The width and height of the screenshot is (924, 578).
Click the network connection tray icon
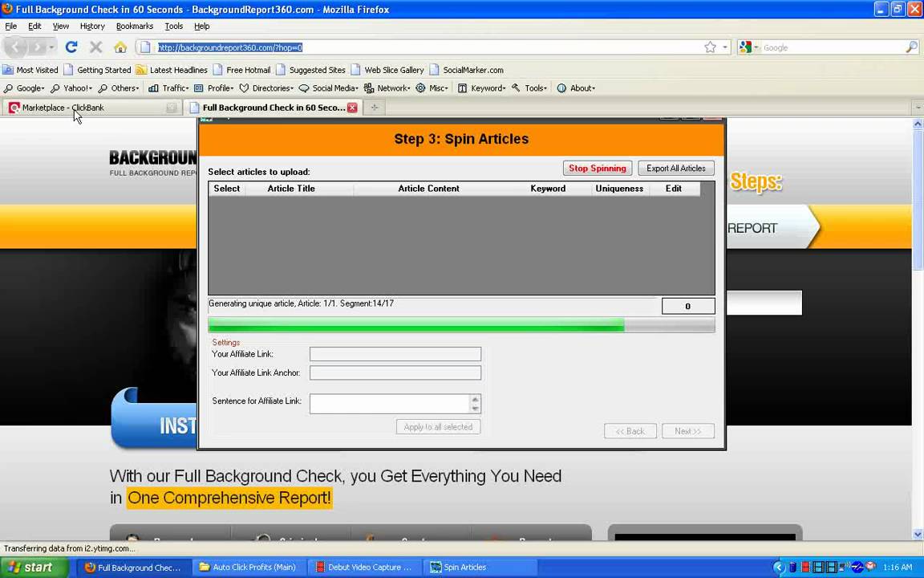click(x=845, y=568)
